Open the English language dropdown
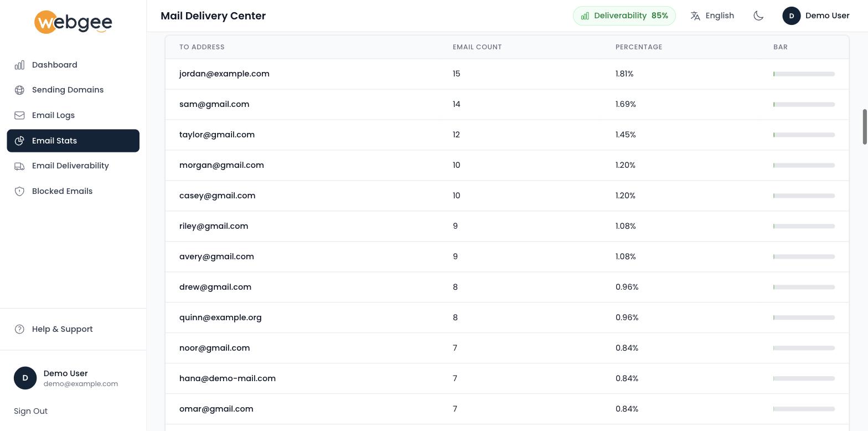The width and height of the screenshot is (868, 431). pyautogui.click(x=712, y=16)
